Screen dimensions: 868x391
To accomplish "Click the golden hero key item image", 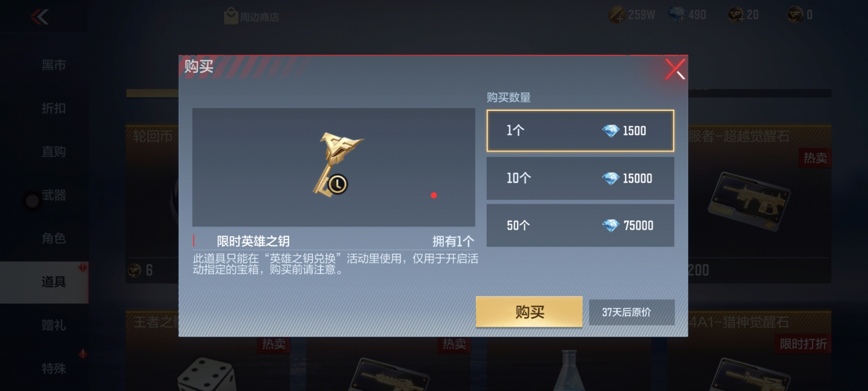I will [337, 165].
